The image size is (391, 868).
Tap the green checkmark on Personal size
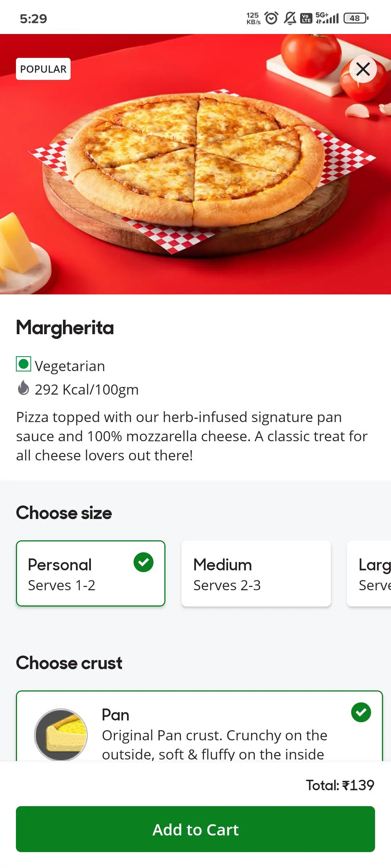[x=143, y=562]
